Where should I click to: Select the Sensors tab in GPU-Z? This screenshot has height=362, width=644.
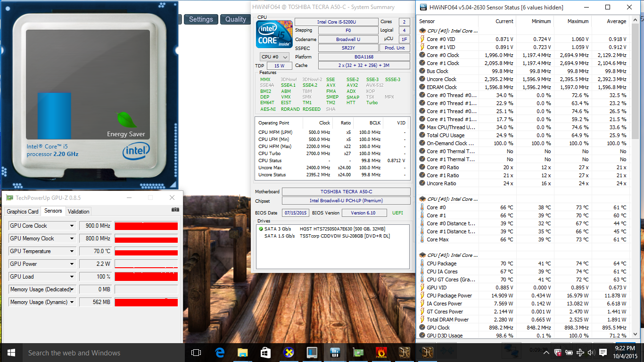click(53, 211)
